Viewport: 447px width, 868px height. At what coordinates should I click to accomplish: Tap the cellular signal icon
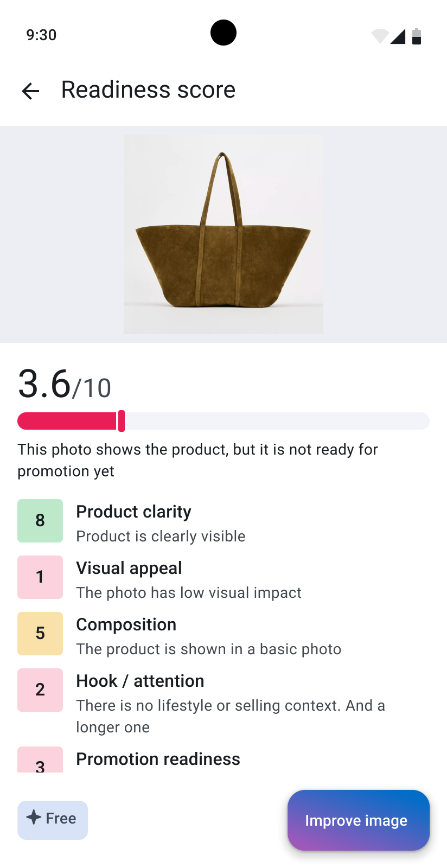(398, 36)
